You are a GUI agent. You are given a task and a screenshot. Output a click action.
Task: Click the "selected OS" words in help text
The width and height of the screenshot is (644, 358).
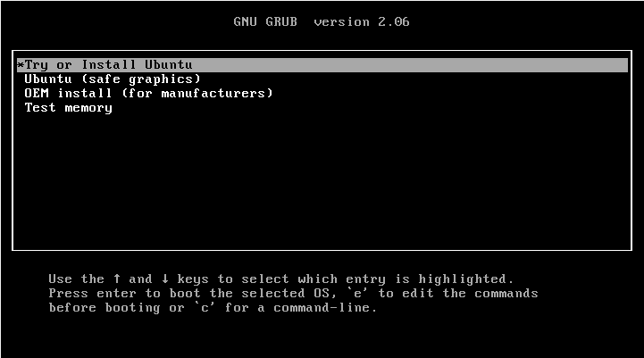pos(289,293)
